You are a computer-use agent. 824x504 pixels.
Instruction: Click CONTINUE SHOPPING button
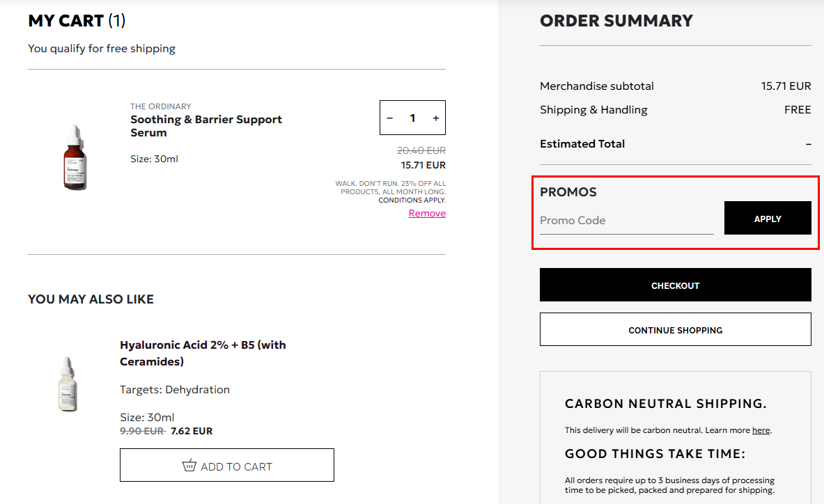(675, 330)
